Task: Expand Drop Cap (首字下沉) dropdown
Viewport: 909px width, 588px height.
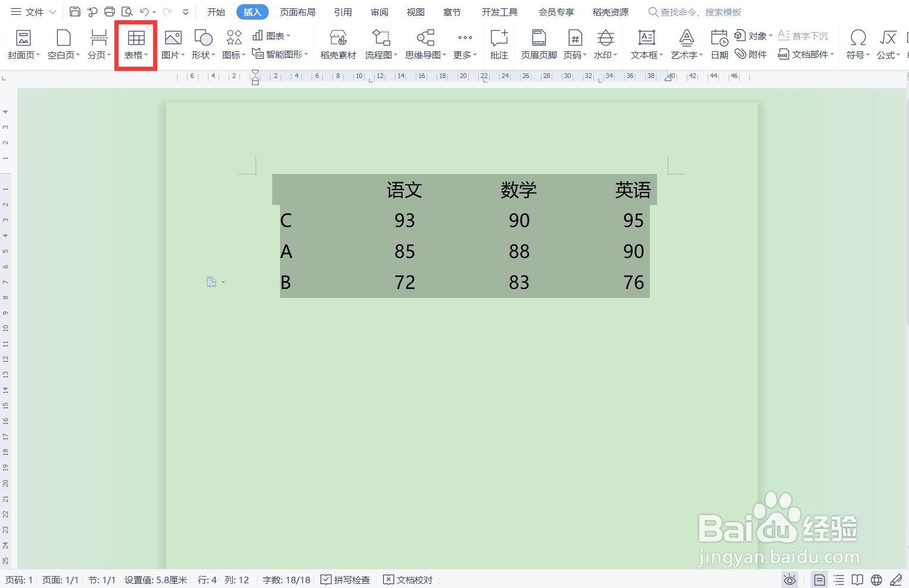Action: pos(803,36)
